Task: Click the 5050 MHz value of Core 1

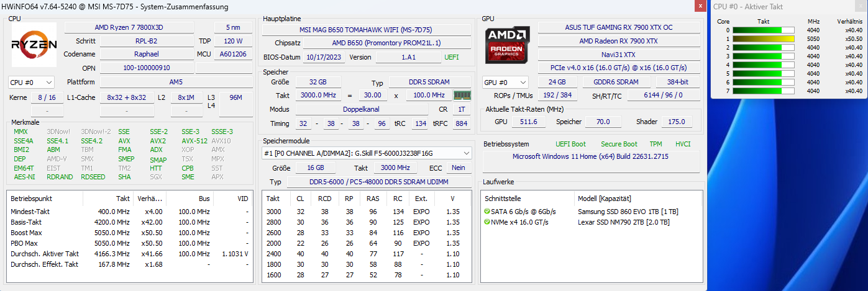Action: (x=813, y=38)
